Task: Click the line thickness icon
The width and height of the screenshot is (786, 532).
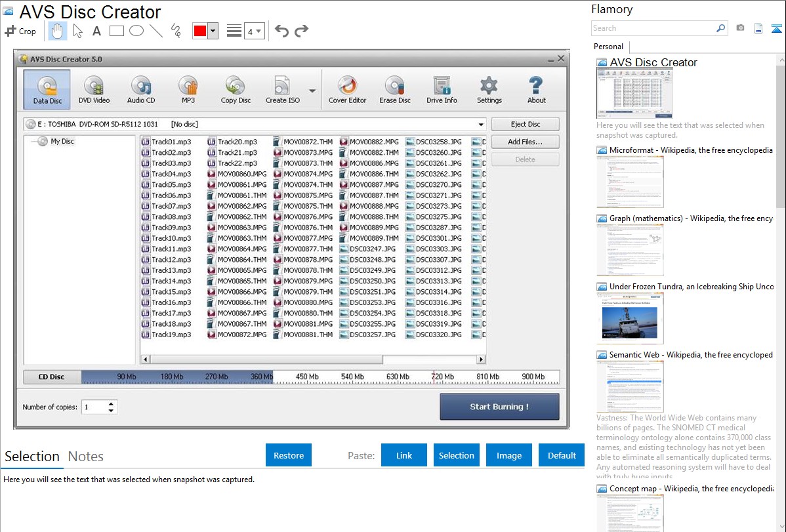Action: click(x=234, y=31)
